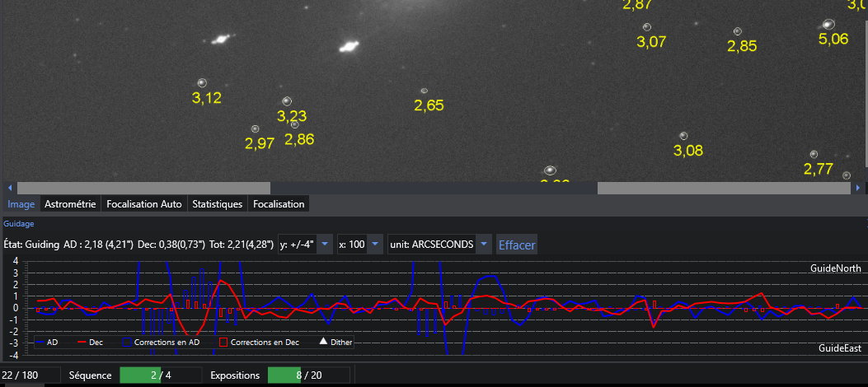Click the Dither triangle legend entry
This screenshot has width=868, height=387.
pos(336,343)
